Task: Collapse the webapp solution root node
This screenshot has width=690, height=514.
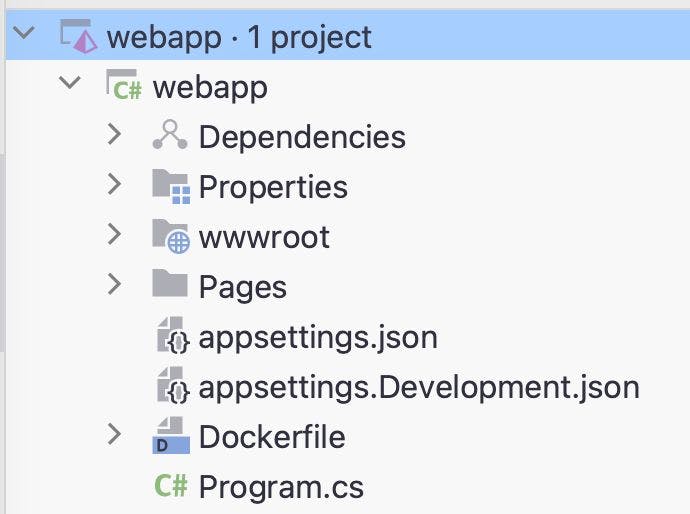Action: (25, 35)
